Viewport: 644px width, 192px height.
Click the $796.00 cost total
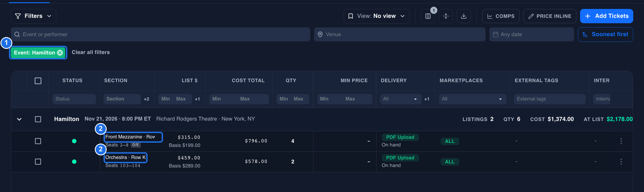256,141
